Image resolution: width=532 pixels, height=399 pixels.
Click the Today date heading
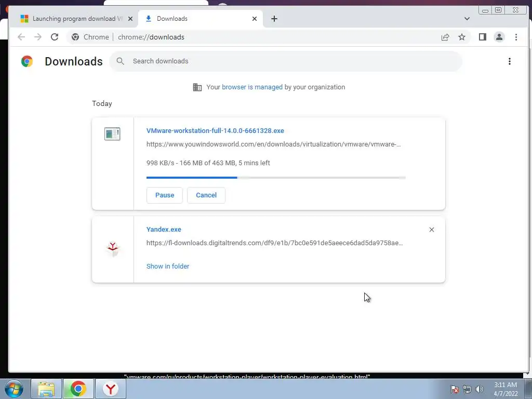click(102, 103)
